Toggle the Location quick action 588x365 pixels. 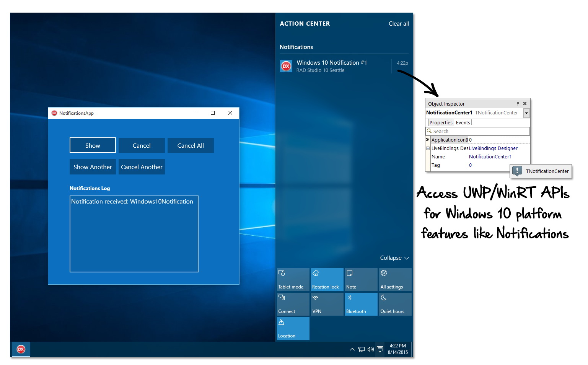(x=293, y=329)
